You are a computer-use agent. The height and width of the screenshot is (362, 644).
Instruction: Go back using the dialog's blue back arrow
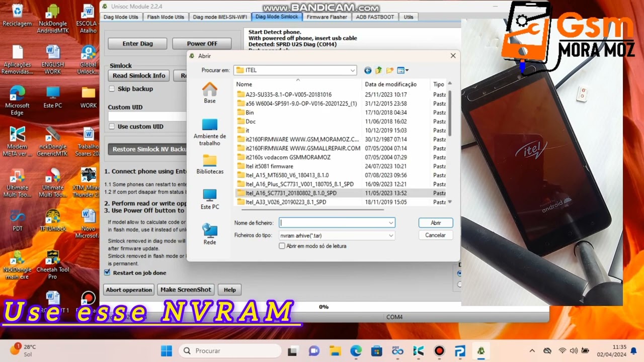pos(368,70)
